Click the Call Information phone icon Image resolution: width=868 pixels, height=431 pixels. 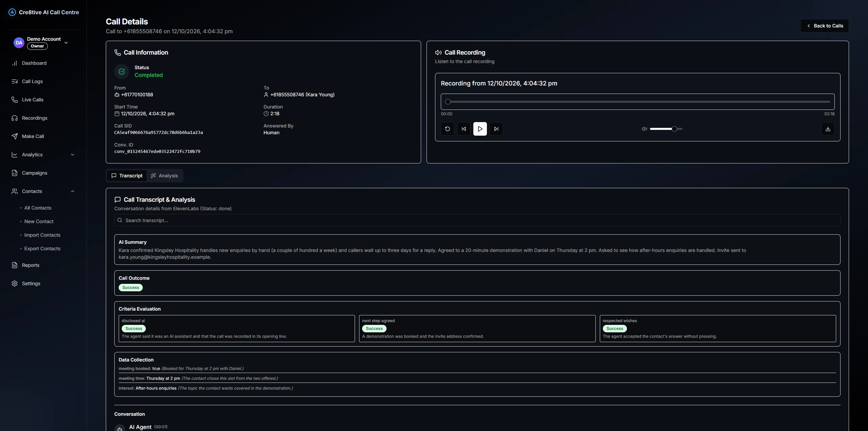[x=118, y=53]
